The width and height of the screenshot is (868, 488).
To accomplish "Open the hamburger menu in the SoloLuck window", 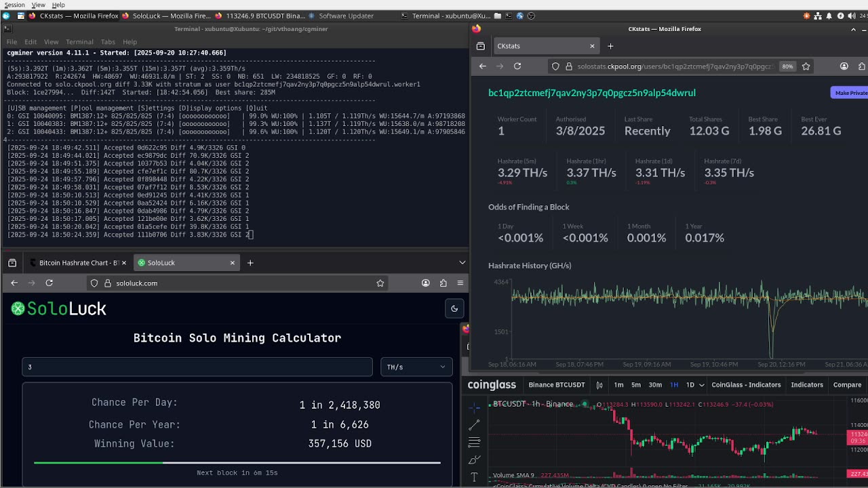I will point(460,283).
